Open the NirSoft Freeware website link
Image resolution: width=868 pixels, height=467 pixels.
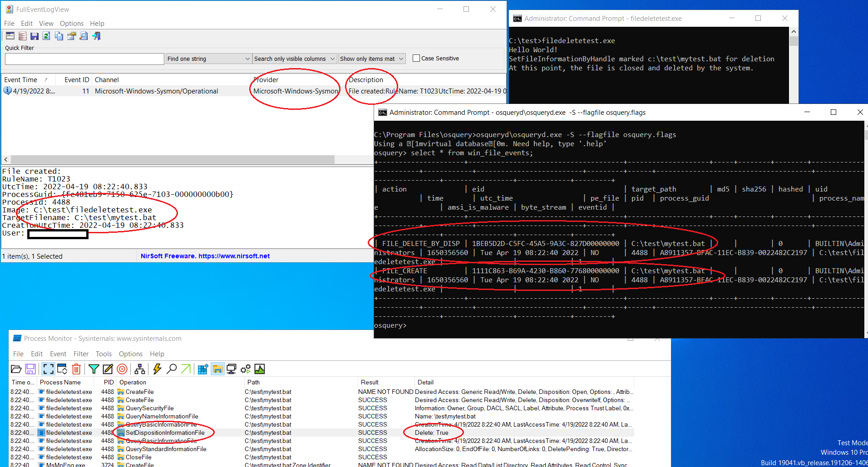[x=205, y=256]
